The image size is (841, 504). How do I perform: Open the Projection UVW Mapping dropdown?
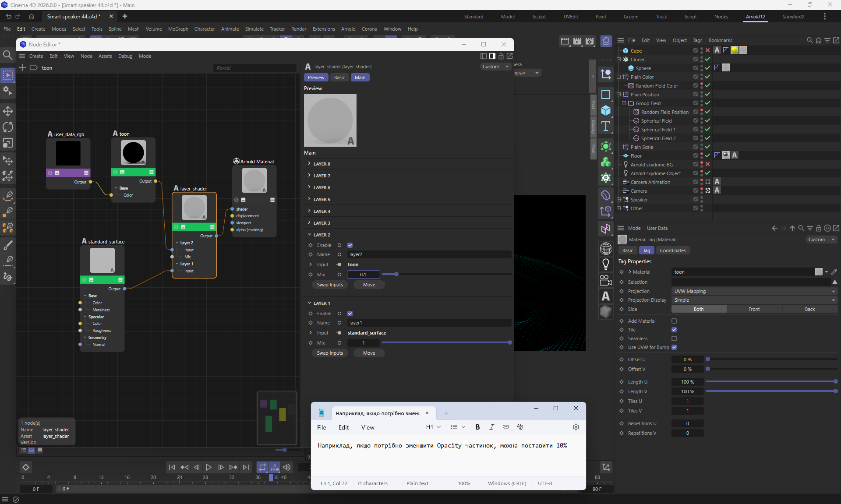click(754, 291)
